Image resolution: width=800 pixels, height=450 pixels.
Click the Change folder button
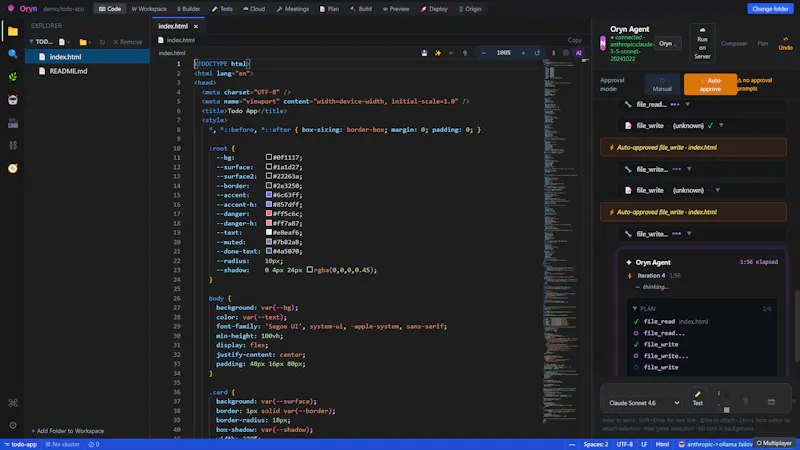[x=770, y=9]
